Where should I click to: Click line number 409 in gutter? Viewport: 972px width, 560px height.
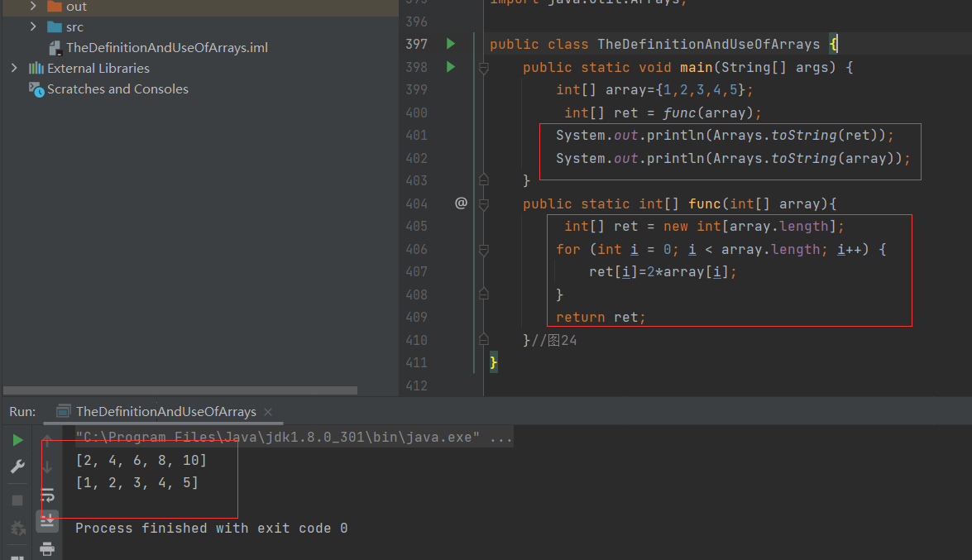pos(417,317)
